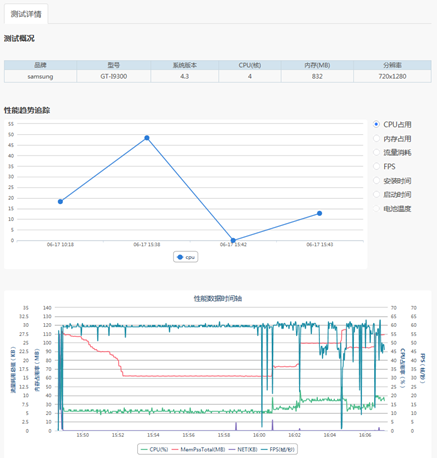
Task: Click the 06-17 15:42 zero data point
Action: coord(233,240)
